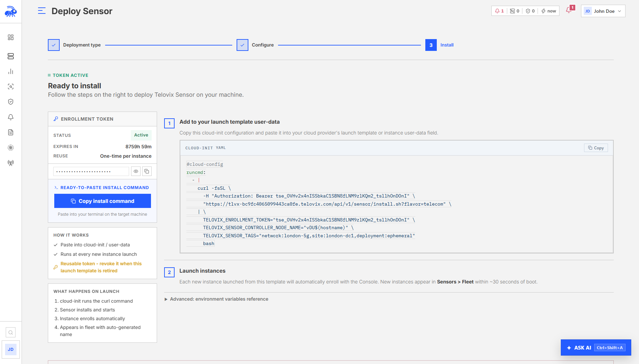The image size is (639, 364).
Task: Click the 'Add to your launch template user-data' heading
Action: point(230,122)
